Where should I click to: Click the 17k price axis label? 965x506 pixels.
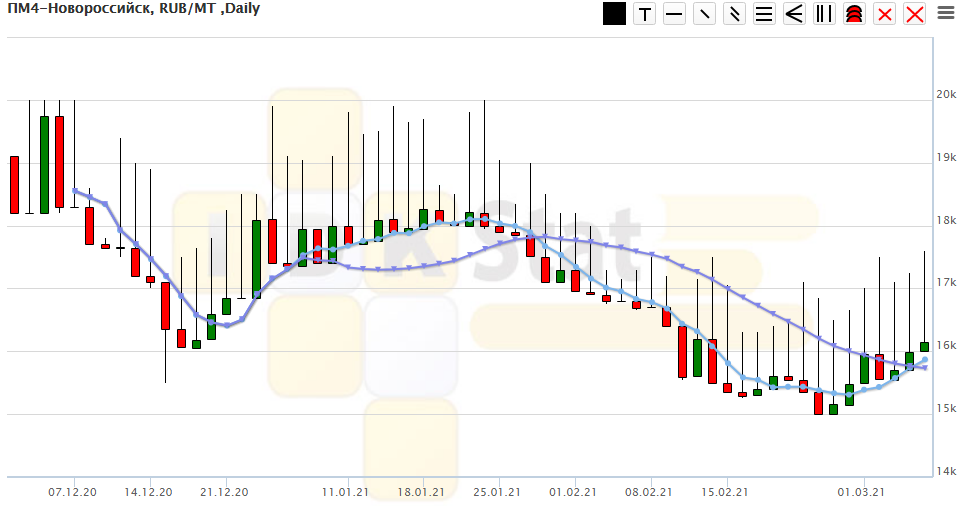pos(946,283)
